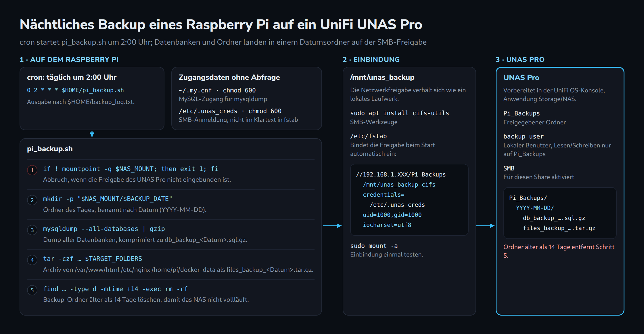
Task: Click the card title "cron: täglich um 2:00 Uhr"
Action: pyautogui.click(x=72, y=77)
